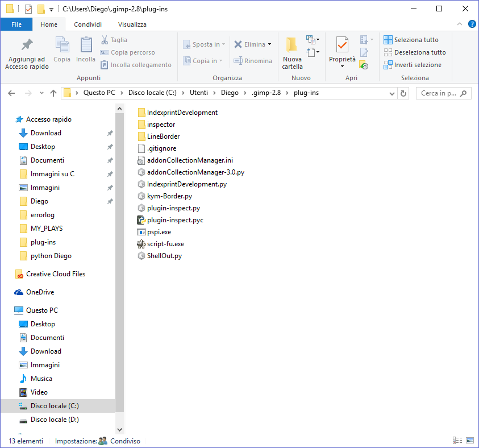Viewport: 479px width, 448px height.
Task: Select addonCollectionManager.ini file
Action: click(185, 160)
